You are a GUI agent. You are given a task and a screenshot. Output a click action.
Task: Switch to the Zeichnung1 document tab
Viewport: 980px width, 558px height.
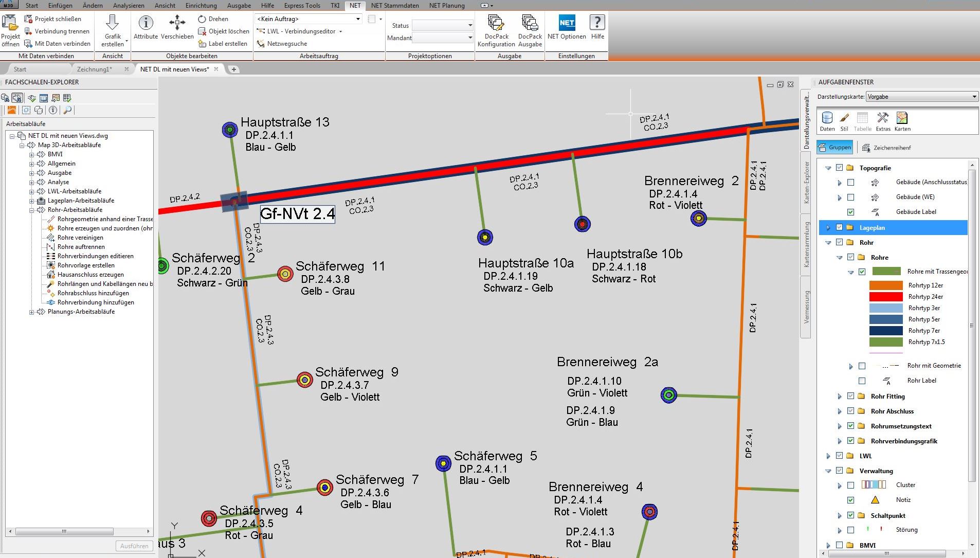coord(94,69)
